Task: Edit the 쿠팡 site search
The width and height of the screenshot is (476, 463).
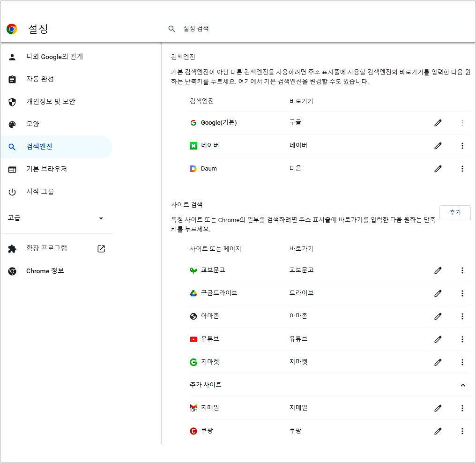Action: click(x=438, y=431)
